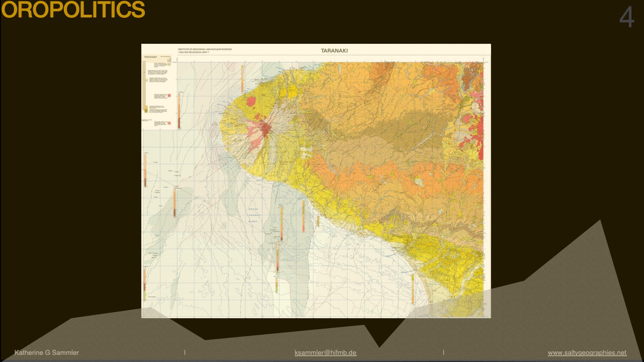Image resolution: width=644 pixels, height=362 pixels.
Task: Click the footer separator after the author name
Action: [185, 353]
